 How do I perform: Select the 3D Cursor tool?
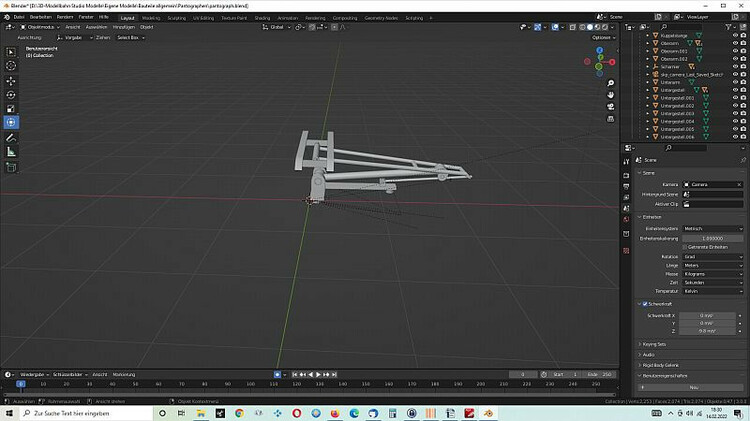11,65
